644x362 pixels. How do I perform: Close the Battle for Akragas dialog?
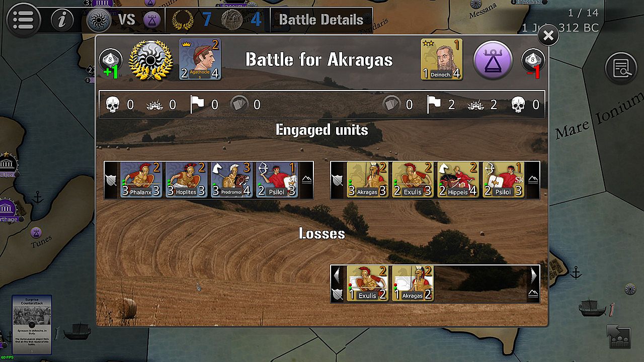tap(548, 35)
